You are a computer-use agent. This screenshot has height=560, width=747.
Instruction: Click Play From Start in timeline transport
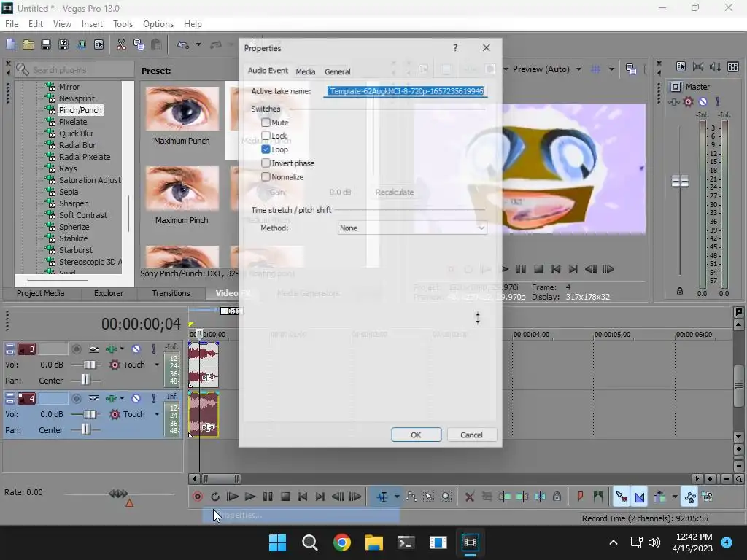pos(233,497)
